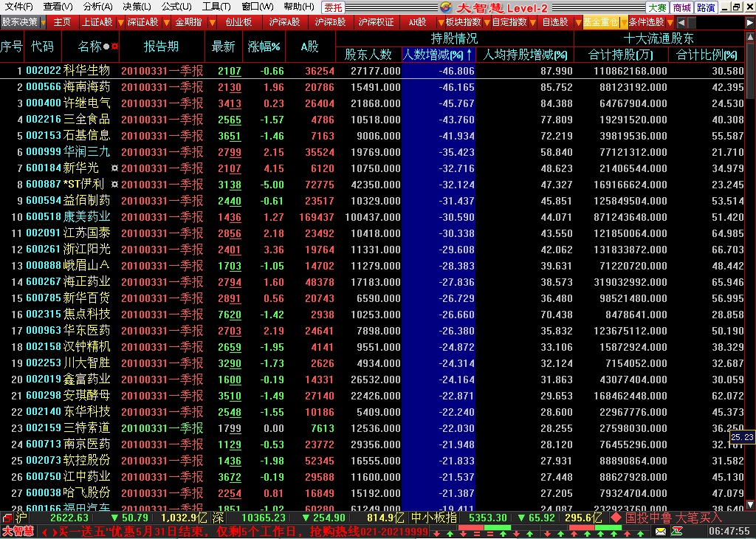The image size is (756, 539).
Task: Click the 沪 index value 2622.63
Action: pyautogui.click(x=69, y=518)
